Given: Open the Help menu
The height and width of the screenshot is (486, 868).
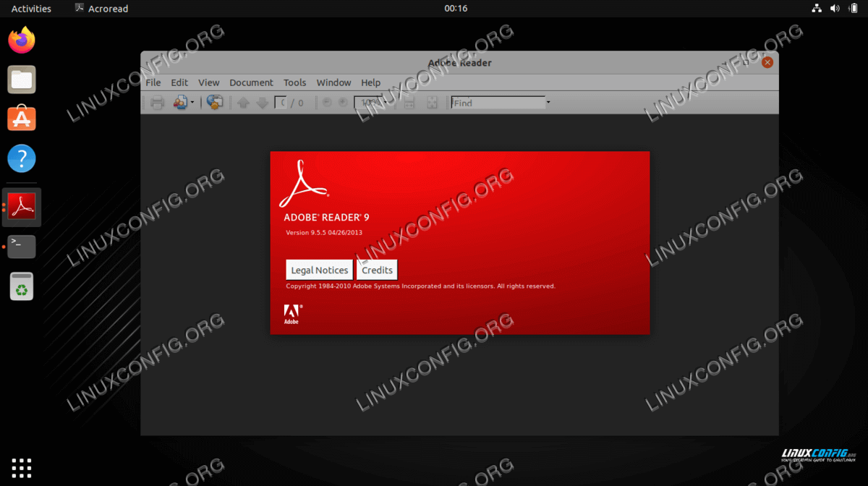Looking at the screenshot, I should point(371,82).
